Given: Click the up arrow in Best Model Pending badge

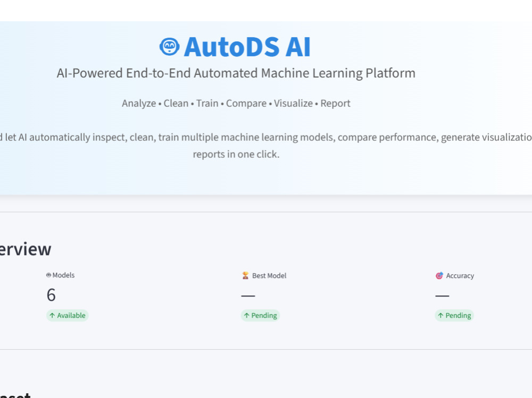Looking at the screenshot, I should tap(247, 316).
